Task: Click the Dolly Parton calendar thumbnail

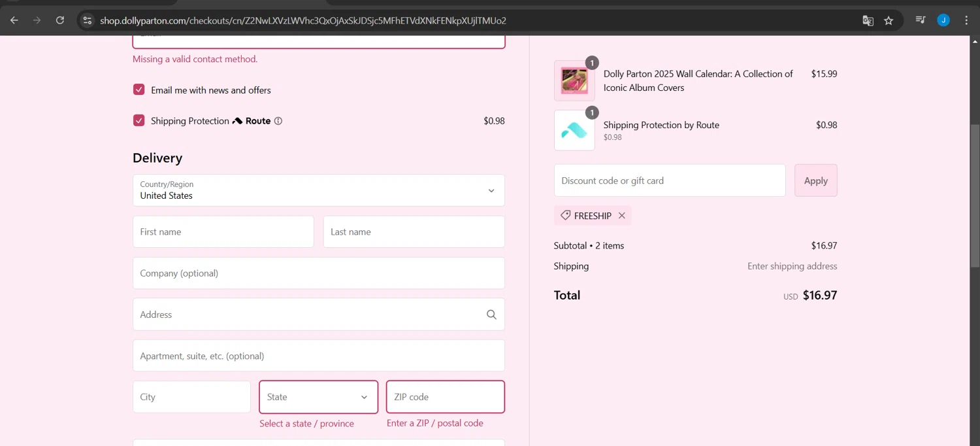Action: 574,80
